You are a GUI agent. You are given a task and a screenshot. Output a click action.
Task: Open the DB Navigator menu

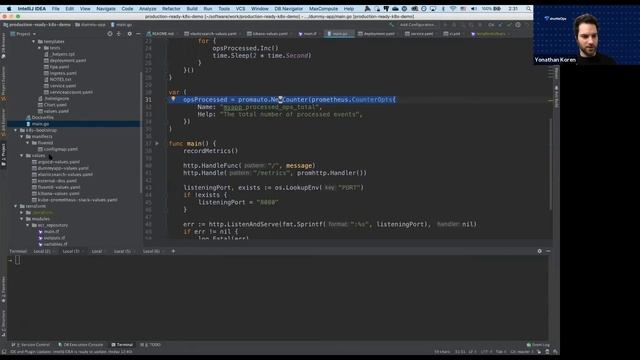tap(289, 9)
